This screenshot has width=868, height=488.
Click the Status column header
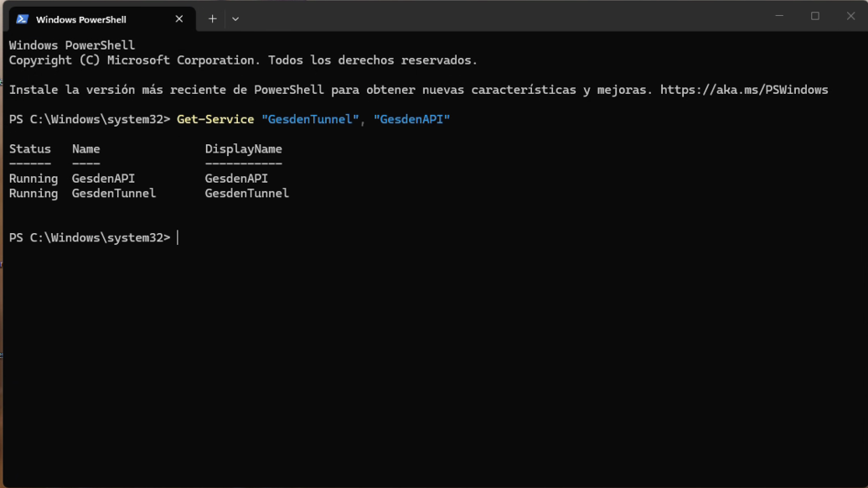(30, 149)
